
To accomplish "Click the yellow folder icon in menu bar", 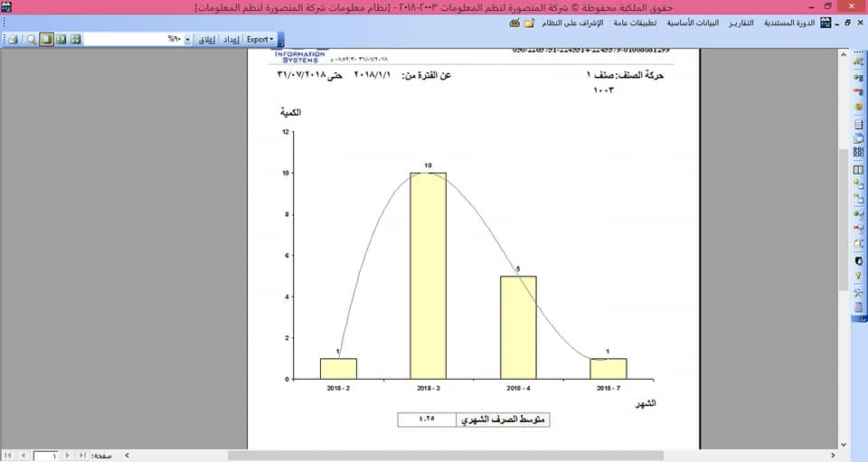I will [x=529, y=24].
